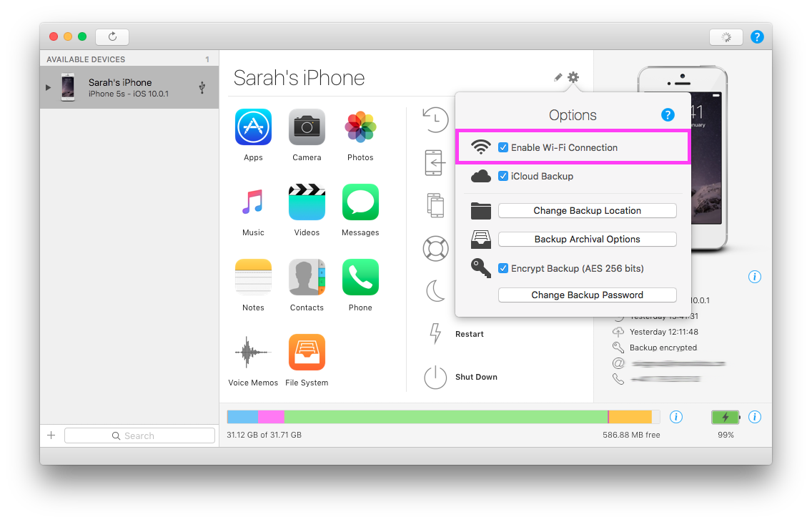Viewport: 812px width, 522px height.
Task: Open the Photos section
Action: click(360, 127)
